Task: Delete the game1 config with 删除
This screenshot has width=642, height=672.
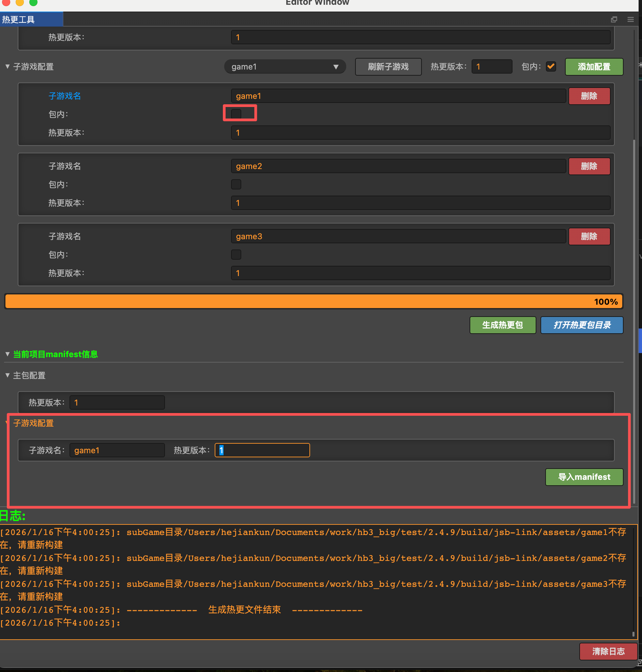Action: pyautogui.click(x=589, y=96)
